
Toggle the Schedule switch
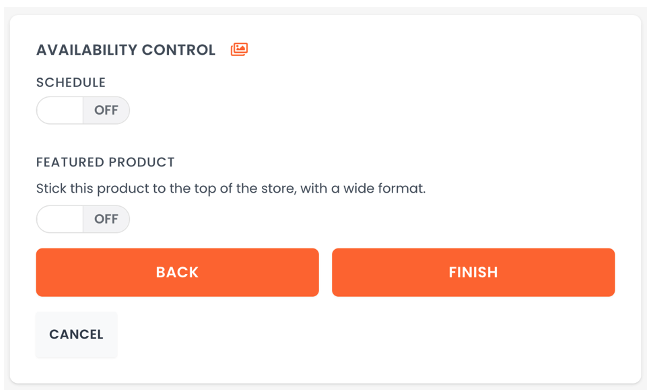83,110
